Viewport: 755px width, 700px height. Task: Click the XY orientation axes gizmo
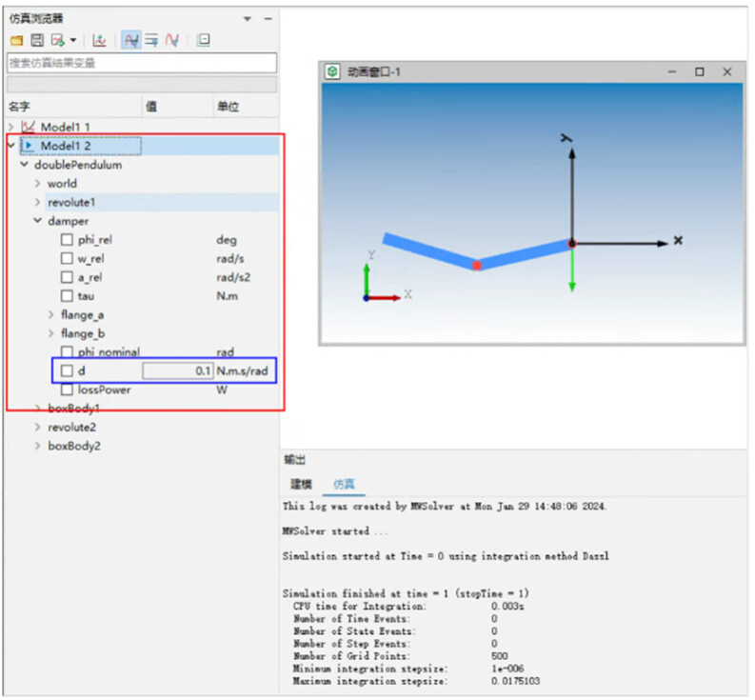click(387, 277)
